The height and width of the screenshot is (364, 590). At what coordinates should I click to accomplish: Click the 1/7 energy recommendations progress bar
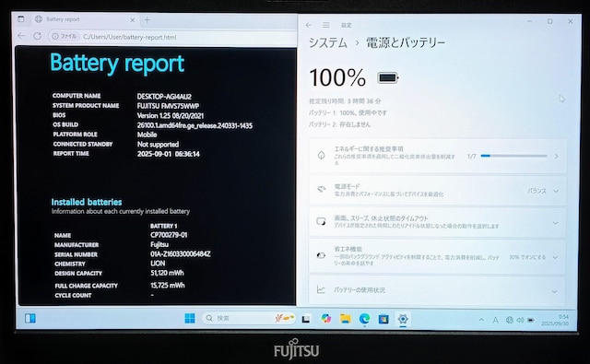click(513, 156)
